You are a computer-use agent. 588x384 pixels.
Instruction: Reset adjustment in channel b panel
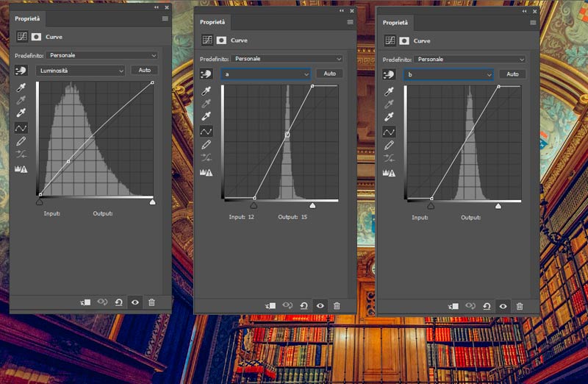tap(487, 306)
